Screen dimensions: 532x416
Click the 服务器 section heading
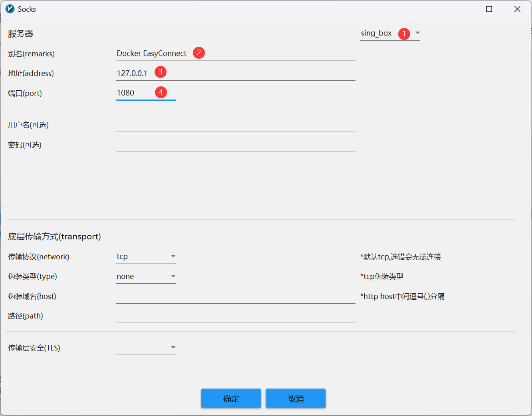[x=20, y=34]
